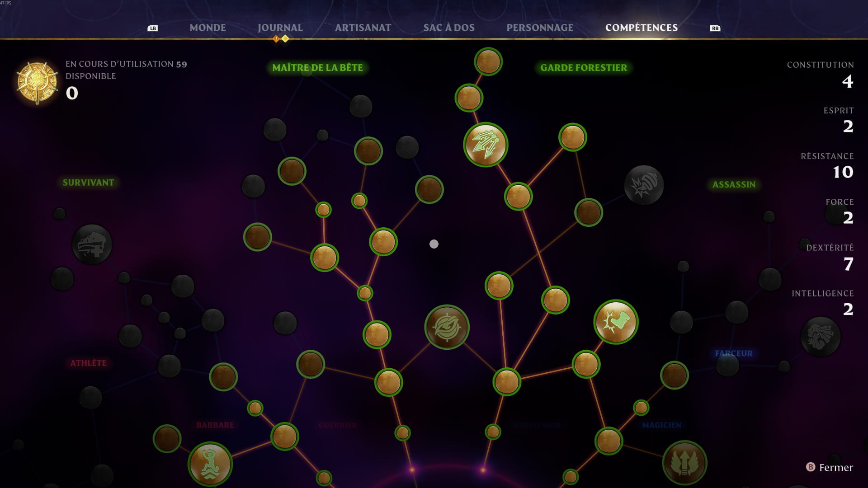Click the RB next tab button
This screenshot has width=868, height=488.
tap(715, 28)
